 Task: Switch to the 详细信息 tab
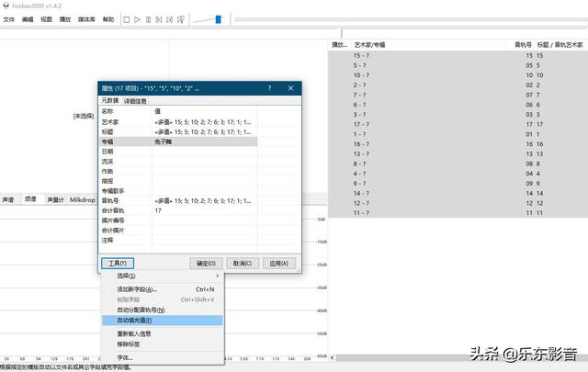pos(135,101)
